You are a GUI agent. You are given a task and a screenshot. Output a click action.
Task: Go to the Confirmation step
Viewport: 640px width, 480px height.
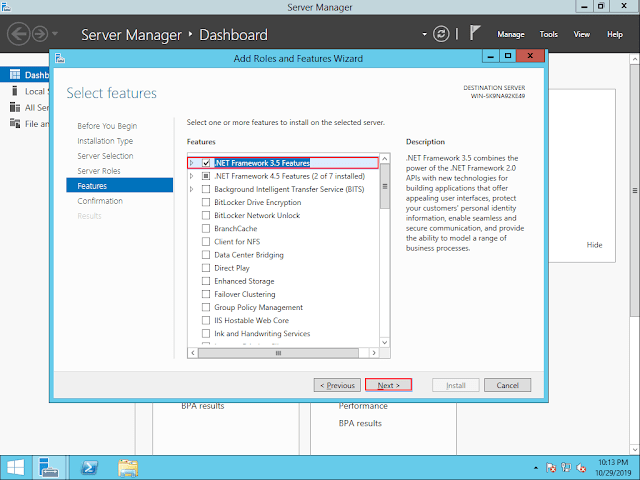coord(100,201)
